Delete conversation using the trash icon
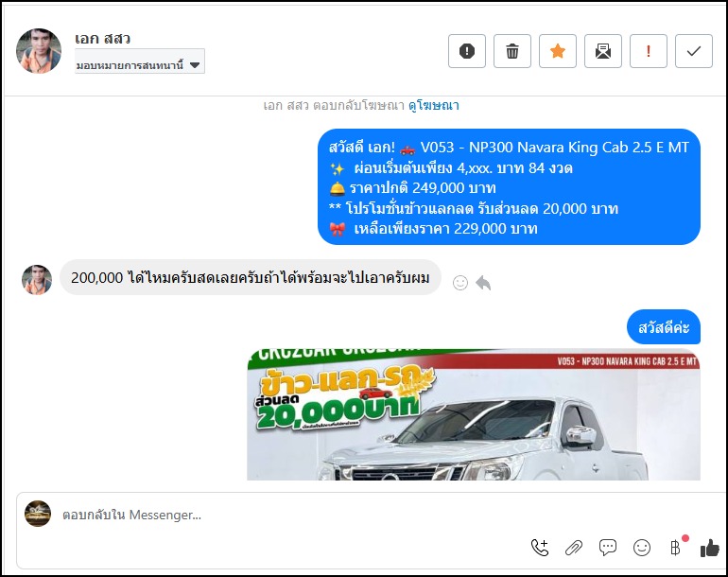The width and height of the screenshot is (728, 577). pos(512,51)
